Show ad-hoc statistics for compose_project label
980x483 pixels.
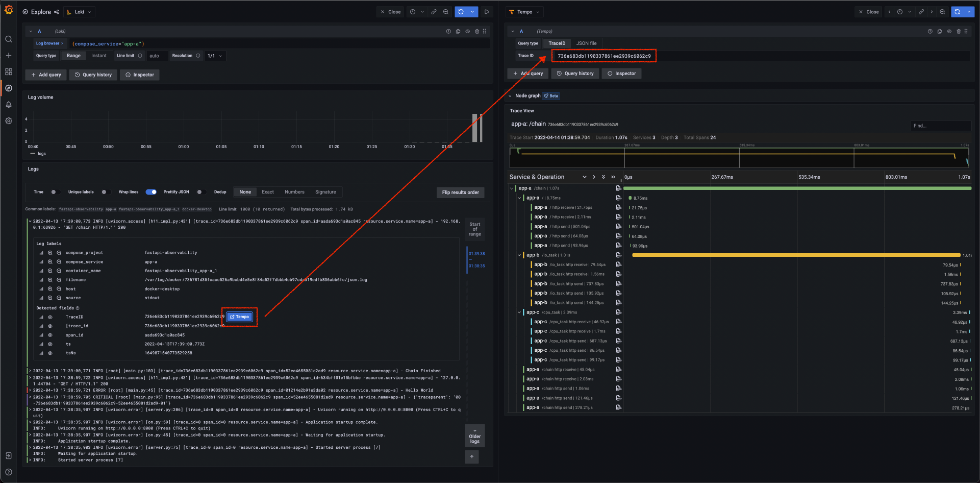click(41, 253)
